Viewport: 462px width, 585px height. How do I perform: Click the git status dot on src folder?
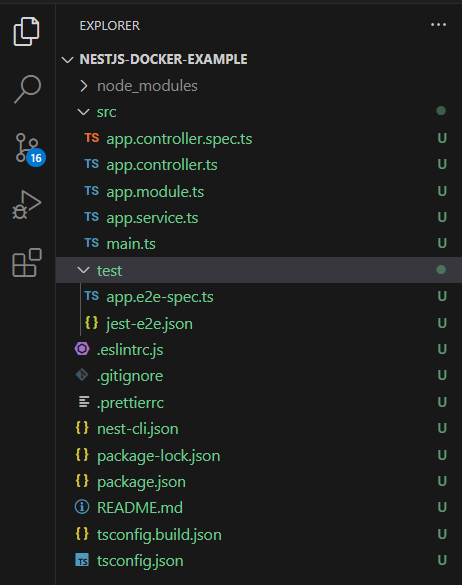tap(441, 110)
